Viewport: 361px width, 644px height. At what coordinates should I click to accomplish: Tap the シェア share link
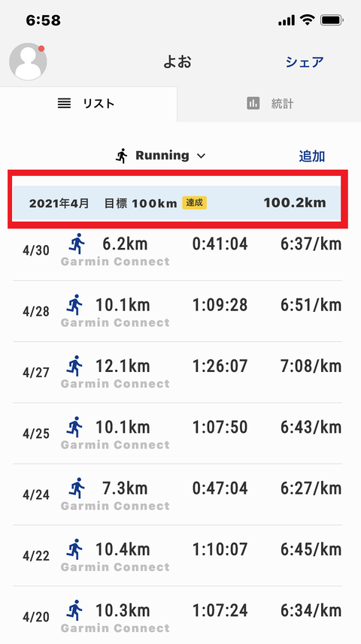coord(305,62)
